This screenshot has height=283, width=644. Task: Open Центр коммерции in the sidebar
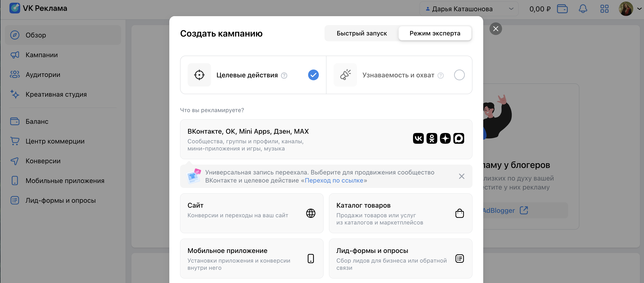tap(63, 141)
